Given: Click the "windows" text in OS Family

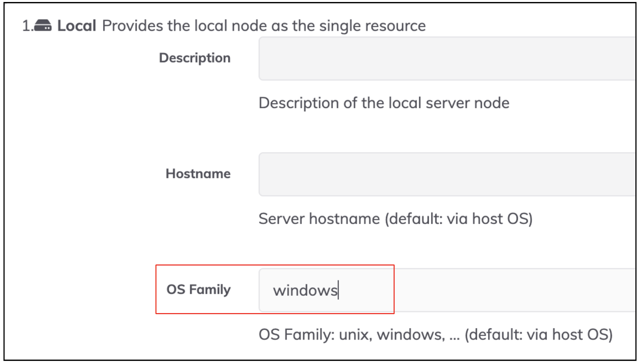Looking at the screenshot, I should coord(305,290).
